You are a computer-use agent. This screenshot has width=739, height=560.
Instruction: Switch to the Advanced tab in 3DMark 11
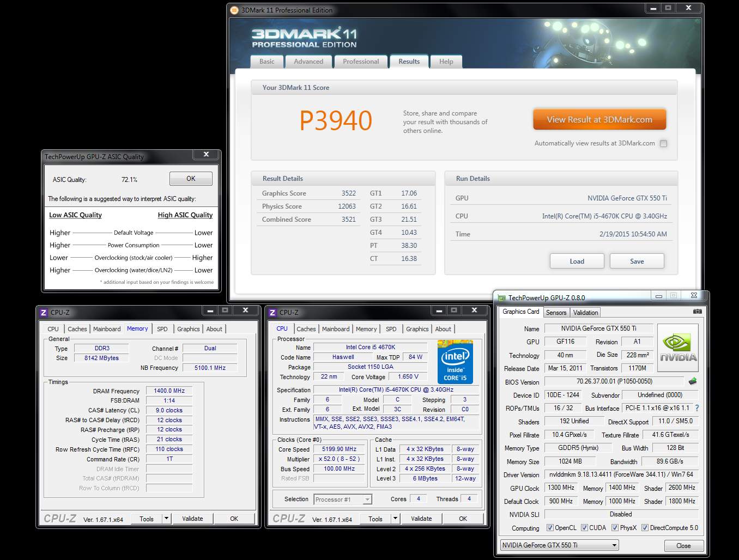[x=308, y=62]
